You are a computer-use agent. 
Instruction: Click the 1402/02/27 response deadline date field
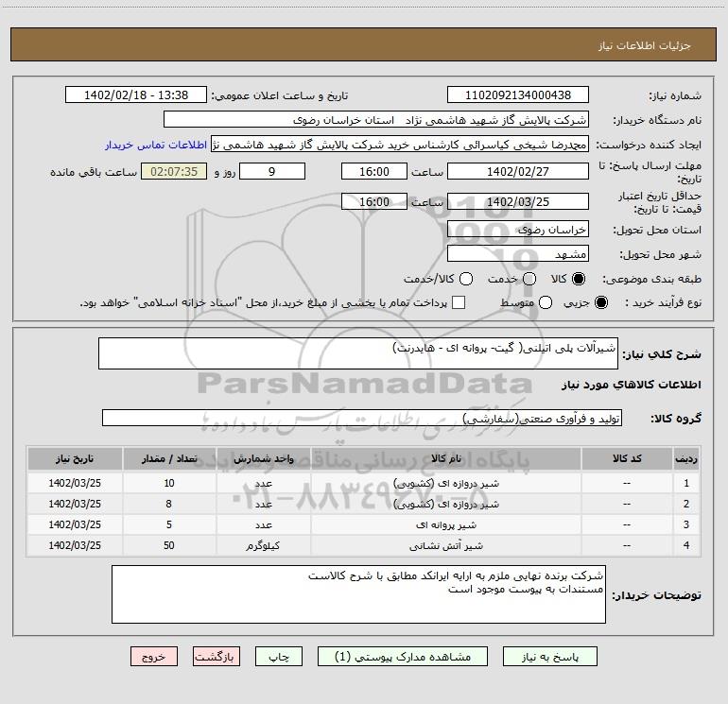click(x=518, y=172)
